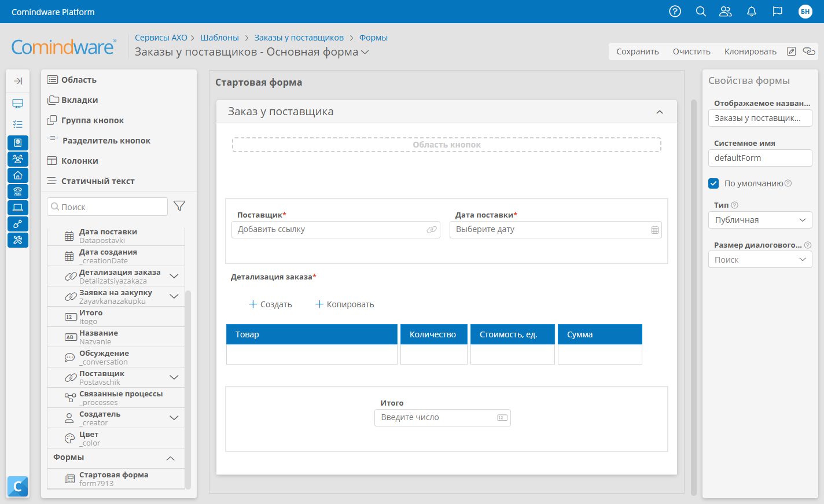
Task: Toggle the По умолчанию checkbox
Action: point(713,183)
